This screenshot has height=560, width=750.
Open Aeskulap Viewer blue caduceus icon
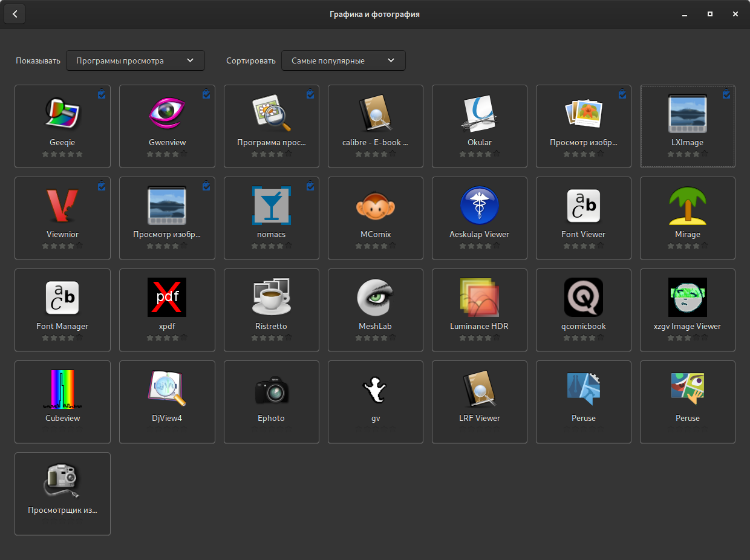[480, 204]
